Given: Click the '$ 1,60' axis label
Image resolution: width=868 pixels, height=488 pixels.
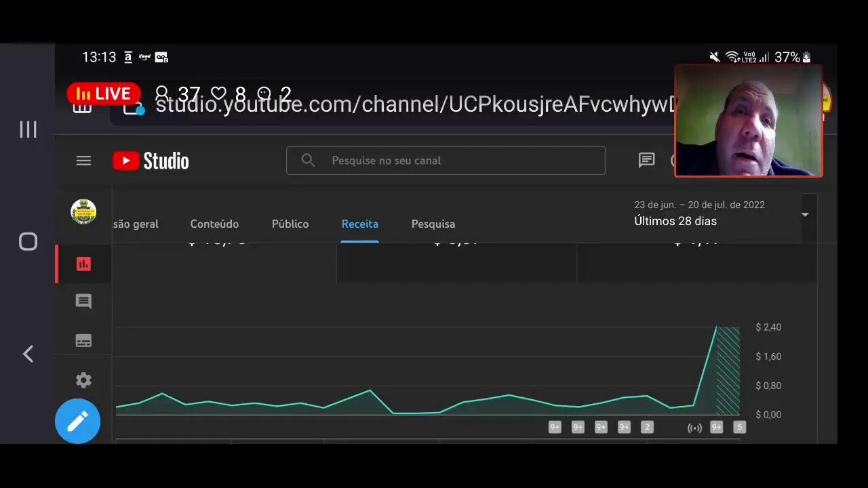Looking at the screenshot, I should click(x=768, y=357).
